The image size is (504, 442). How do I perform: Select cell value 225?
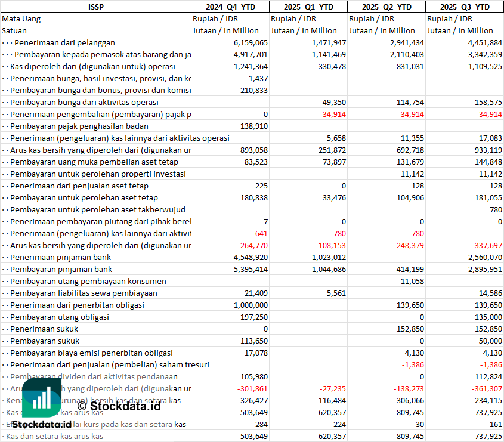pos(262,186)
